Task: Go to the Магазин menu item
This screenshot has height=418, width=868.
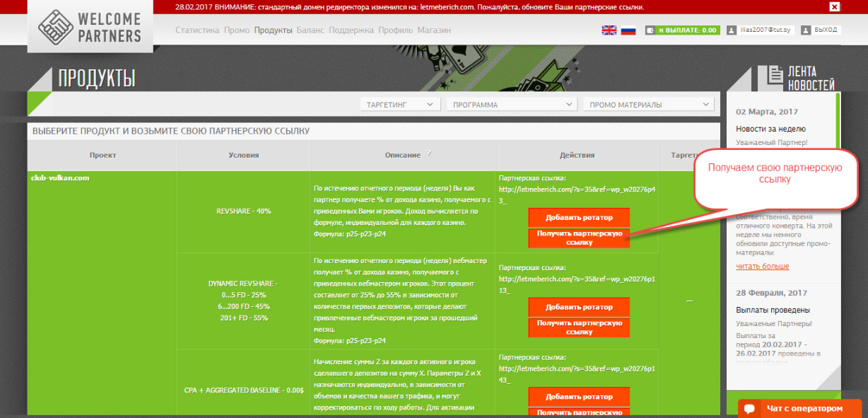Action: [434, 30]
